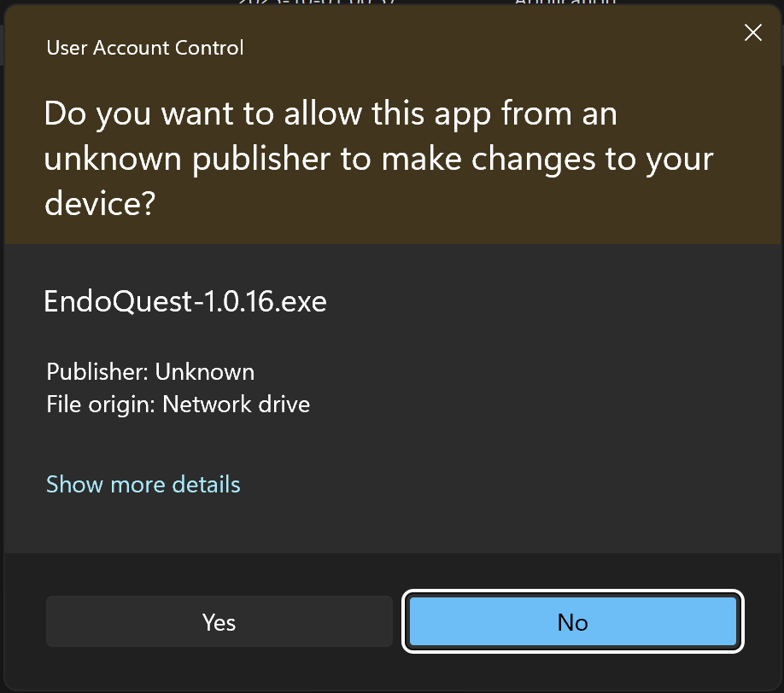The image size is (784, 693).
Task: Expand the Show more details link
Action: (x=143, y=485)
